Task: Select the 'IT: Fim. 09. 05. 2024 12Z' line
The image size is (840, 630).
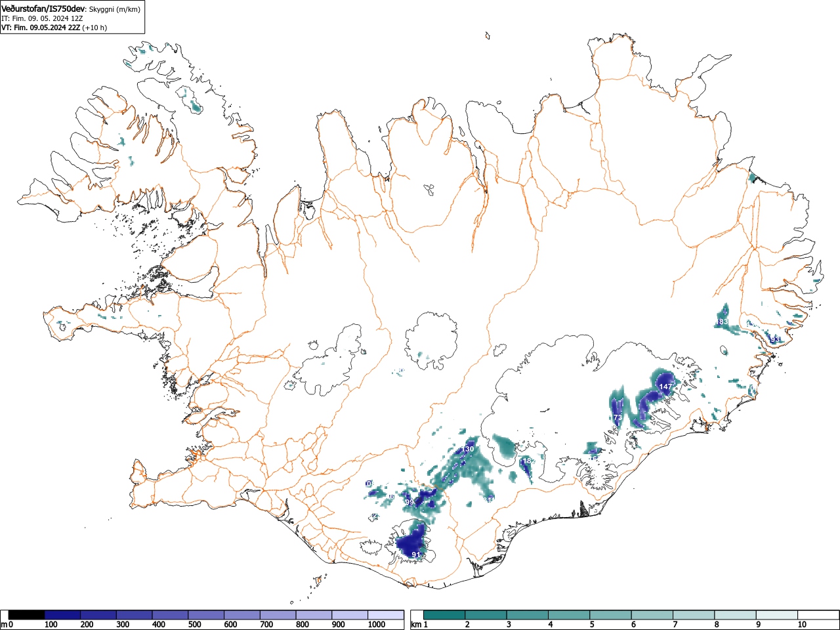Action: click(x=42, y=18)
